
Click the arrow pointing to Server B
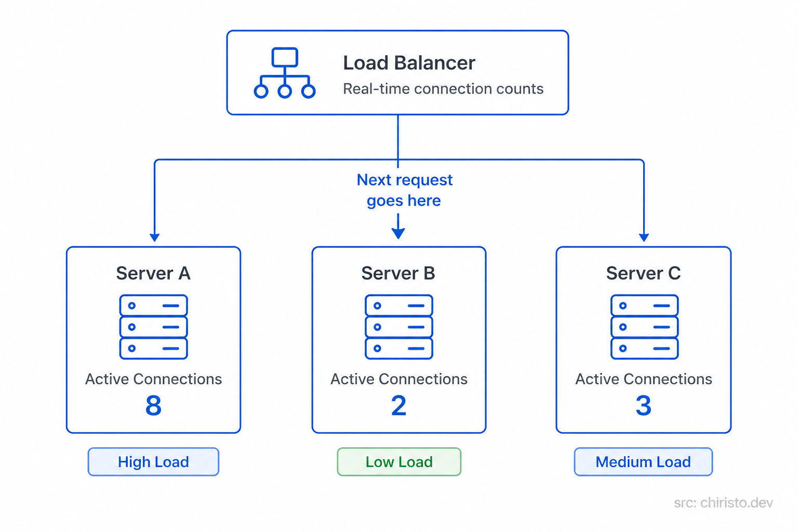[x=398, y=229]
